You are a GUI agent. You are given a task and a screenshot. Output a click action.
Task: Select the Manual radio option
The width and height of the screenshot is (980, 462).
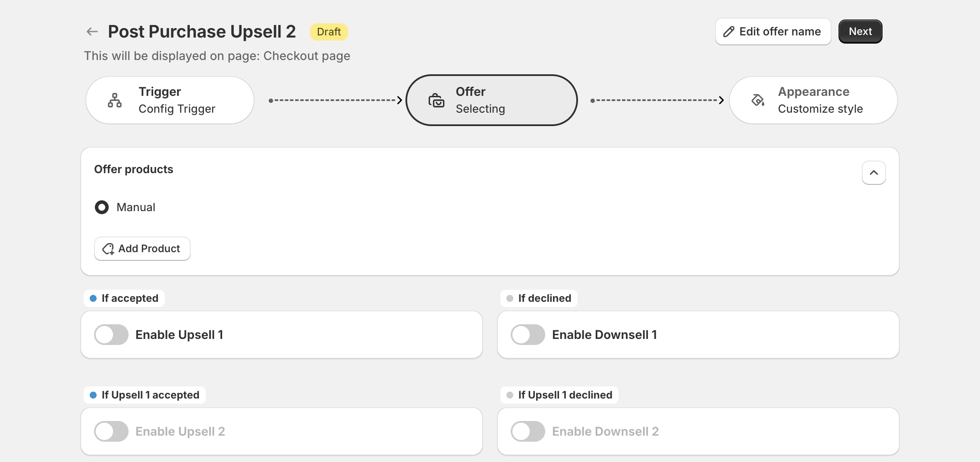pos(102,207)
